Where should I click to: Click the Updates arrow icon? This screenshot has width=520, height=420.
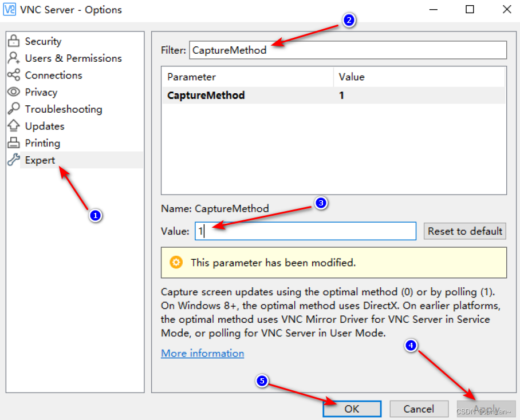(14, 125)
